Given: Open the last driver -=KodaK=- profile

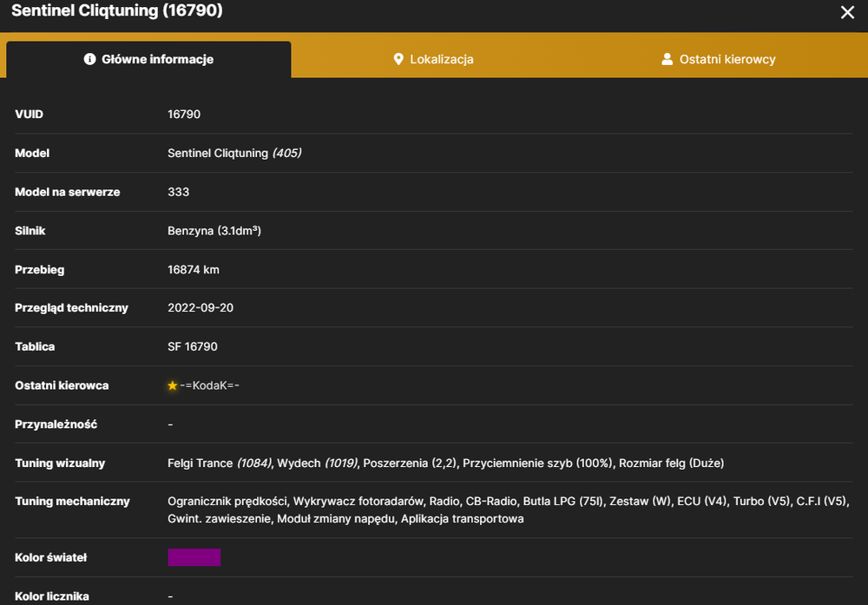Looking at the screenshot, I should pyautogui.click(x=209, y=385).
